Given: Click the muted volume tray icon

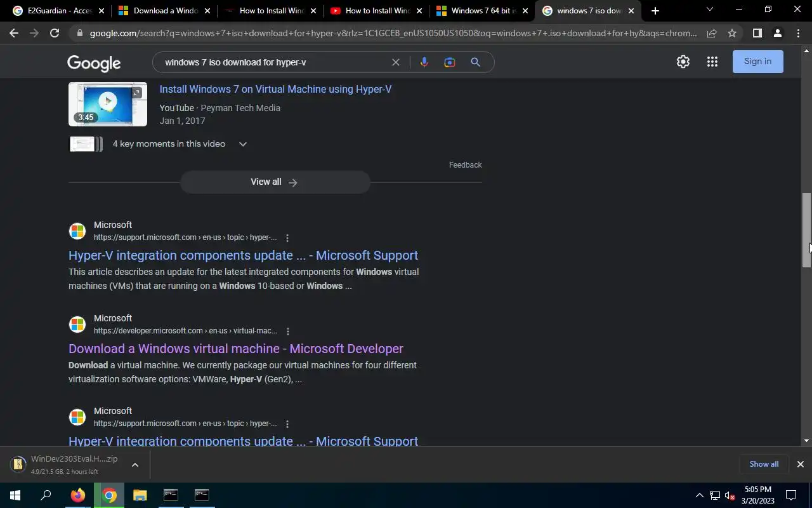Looking at the screenshot, I should coord(730,495).
